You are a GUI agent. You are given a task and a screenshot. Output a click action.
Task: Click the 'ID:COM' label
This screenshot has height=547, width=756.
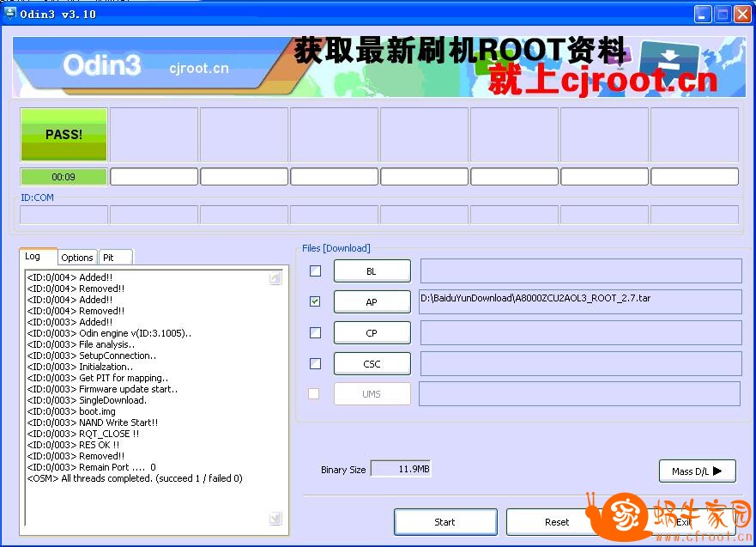tap(37, 198)
